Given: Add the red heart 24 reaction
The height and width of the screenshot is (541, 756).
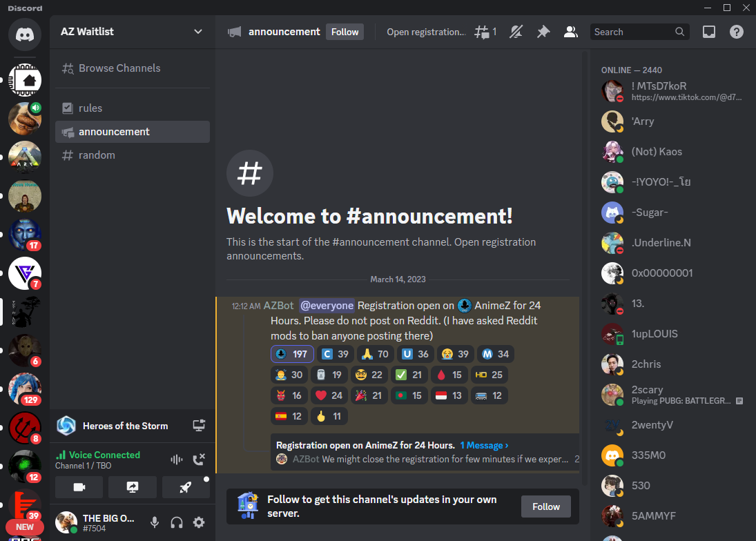Looking at the screenshot, I should (329, 395).
